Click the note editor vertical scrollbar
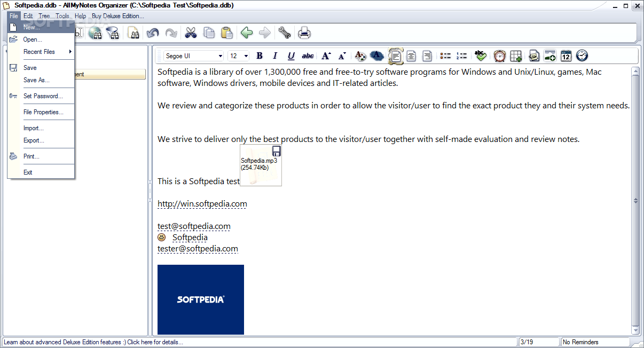The height and width of the screenshot is (348, 644). point(635,201)
